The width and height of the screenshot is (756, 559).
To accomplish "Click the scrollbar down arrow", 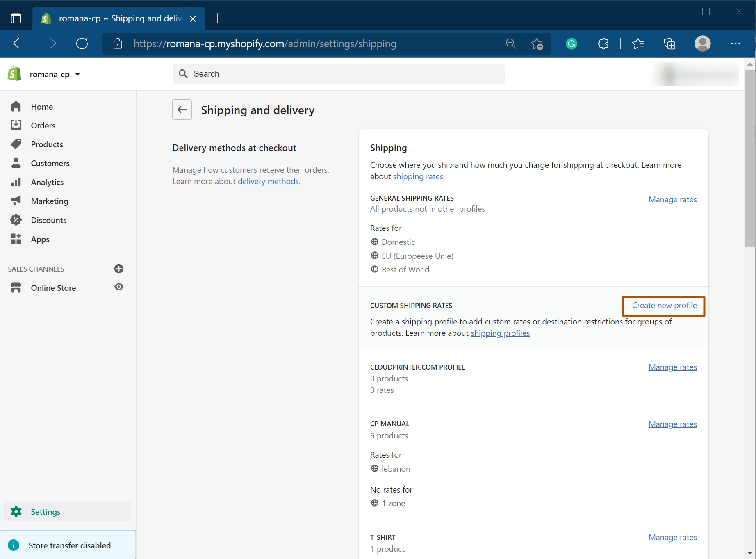I will click(750, 553).
